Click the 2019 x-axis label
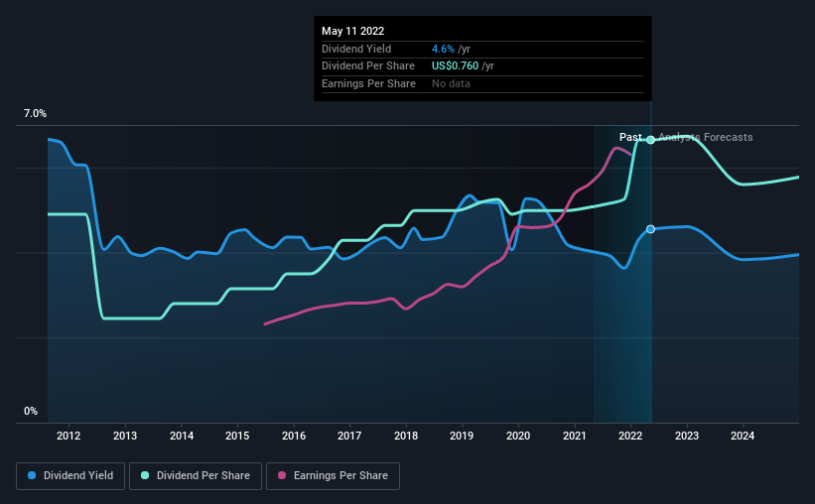This screenshot has width=815, height=504. 462,436
